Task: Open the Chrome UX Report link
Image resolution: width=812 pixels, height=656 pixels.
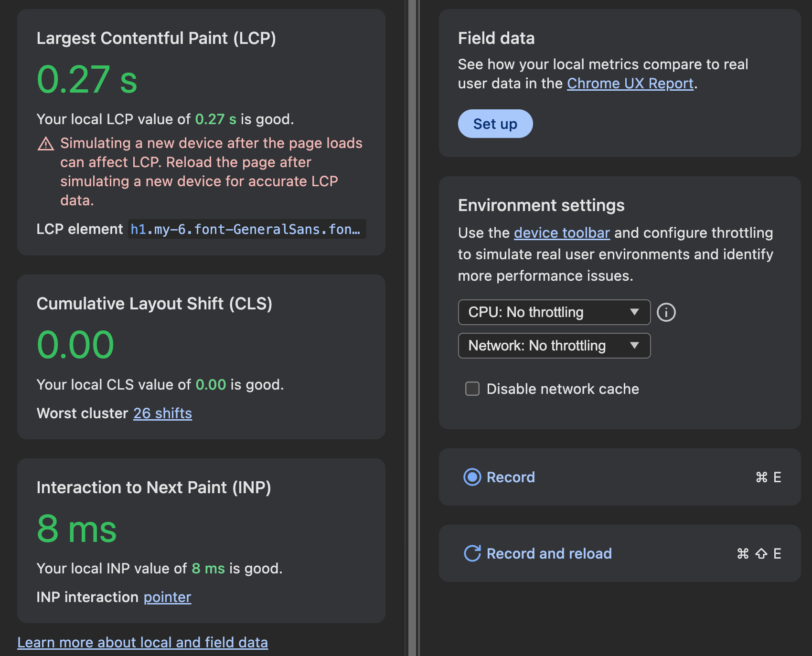Action: click(x=630, y=84)
